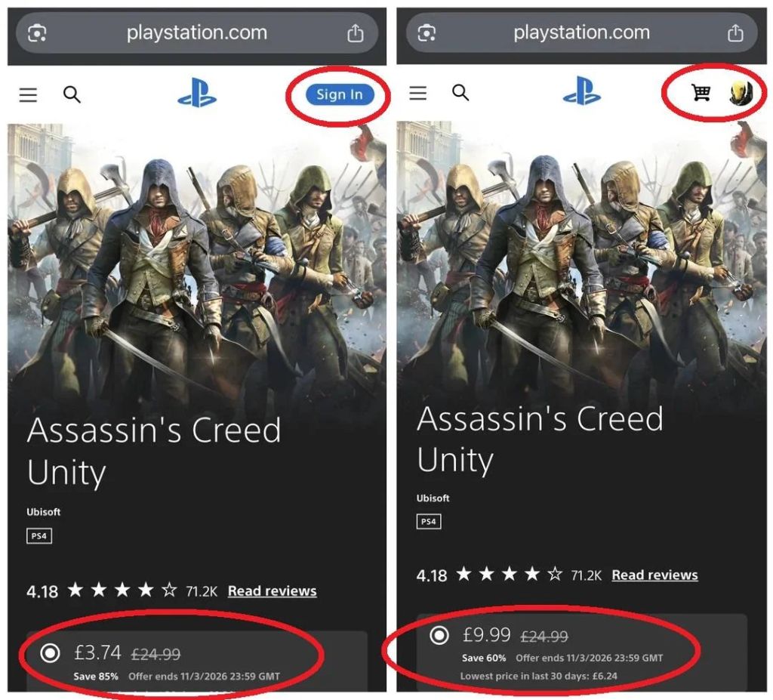The height and width of the screenshot is (700, 773).
Task: Open hamburger menu in right screenshot
Action: point(418,93)
